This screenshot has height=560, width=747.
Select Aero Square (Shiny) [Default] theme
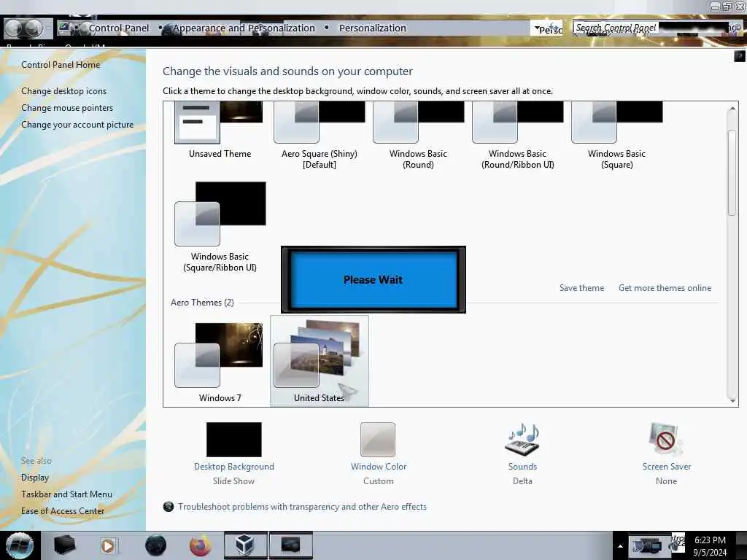320,135
